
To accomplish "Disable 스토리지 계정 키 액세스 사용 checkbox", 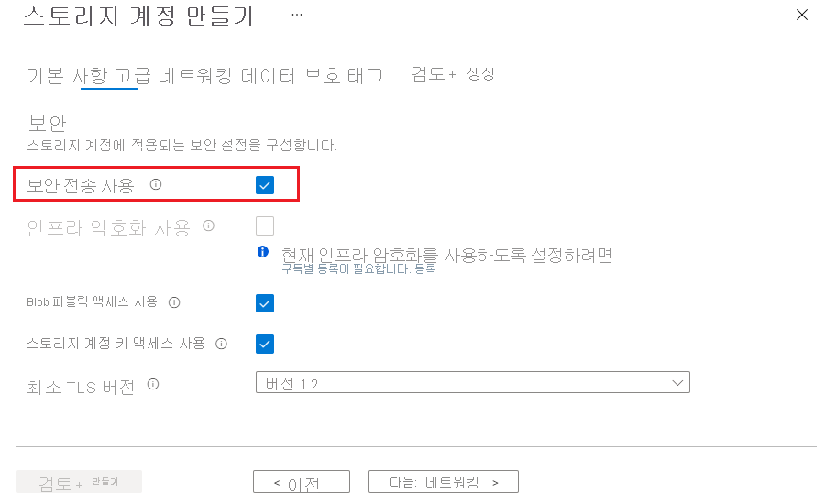I will tap(265, 344).
